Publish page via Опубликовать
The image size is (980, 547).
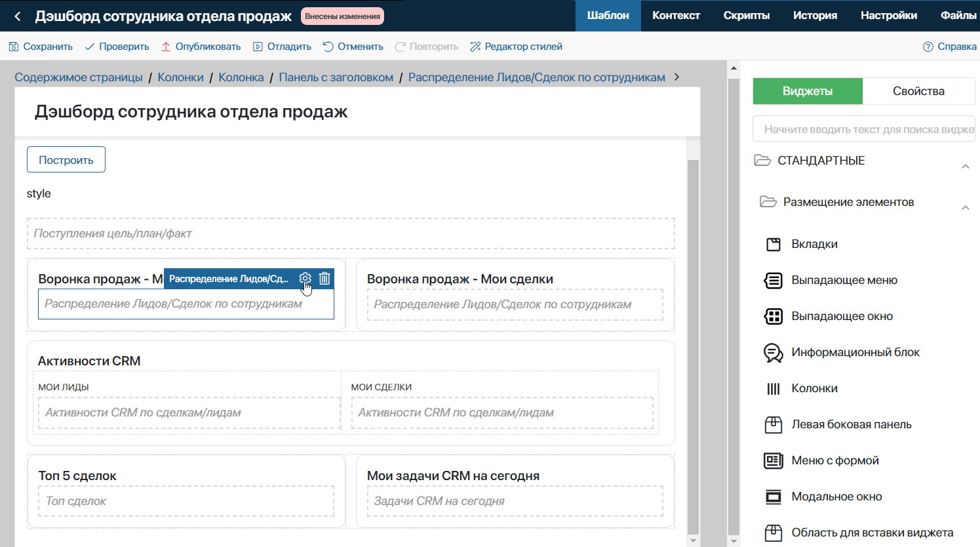201,47
